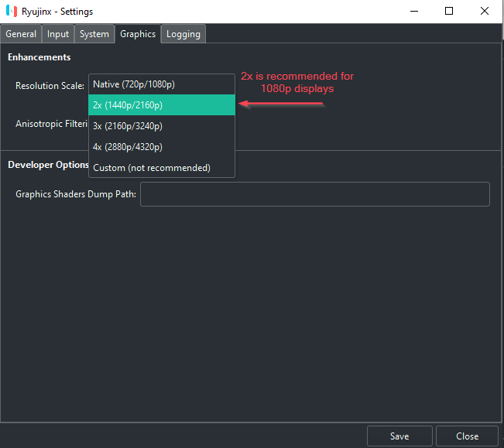This screenshot has width=504, height=448.
Task: Click the Resolution Scale label
Action: [x=50, y=86]
